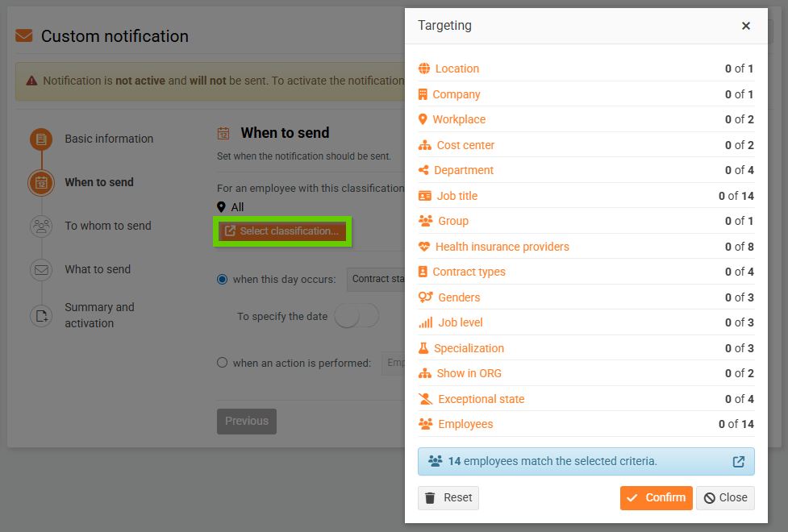Click the Job title ID card icon

pyautogui.click(x=424, y=196)
